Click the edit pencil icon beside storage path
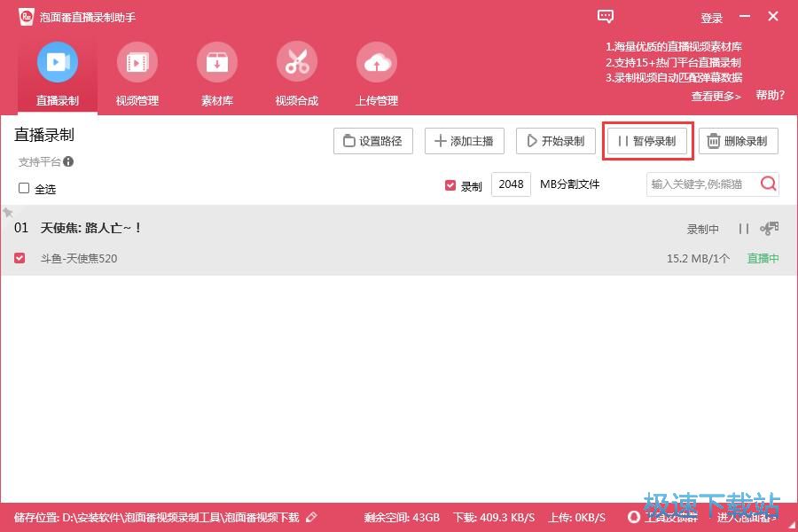This screenshot has width=798, height=532. pos(311,517)
